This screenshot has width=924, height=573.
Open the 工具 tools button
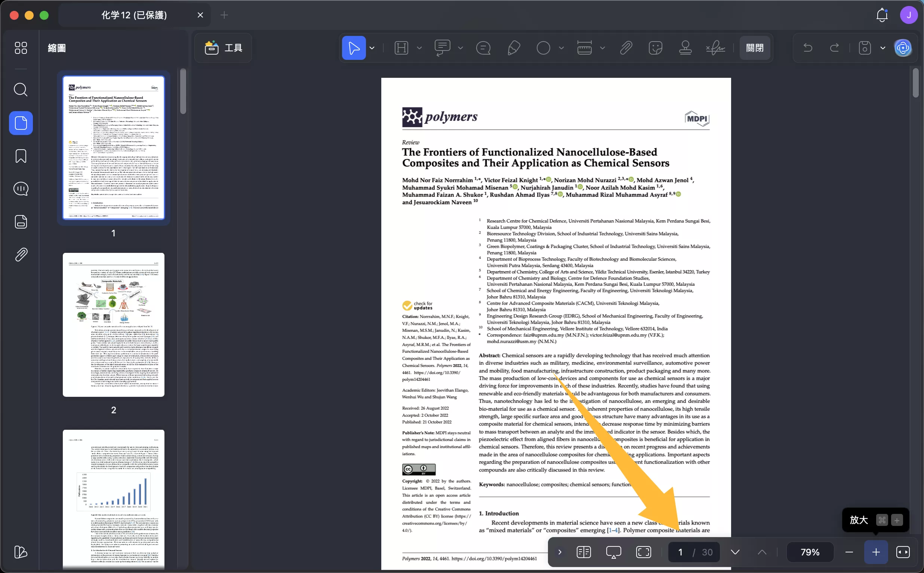[223, 48]
